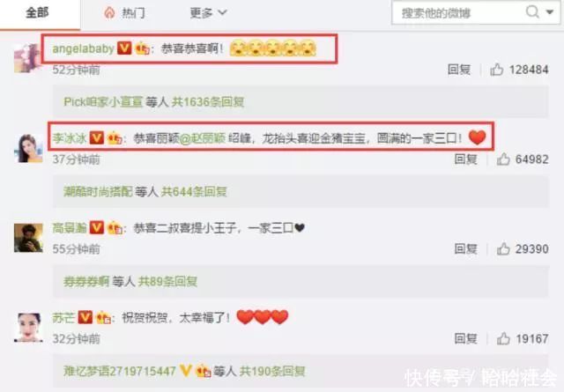This screenshot has height=392, width=564.
Task: Switch to the 热门 tab
Action: pos(125,13)
